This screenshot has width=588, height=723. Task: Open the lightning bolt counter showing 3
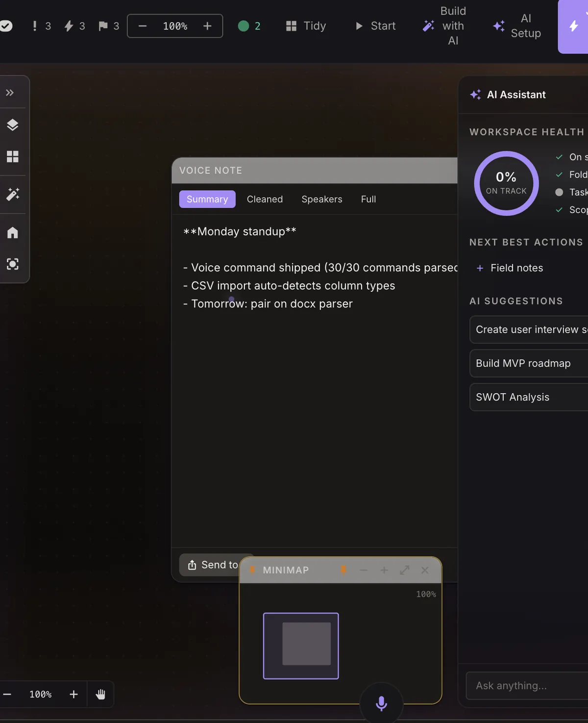click(75, 26)
